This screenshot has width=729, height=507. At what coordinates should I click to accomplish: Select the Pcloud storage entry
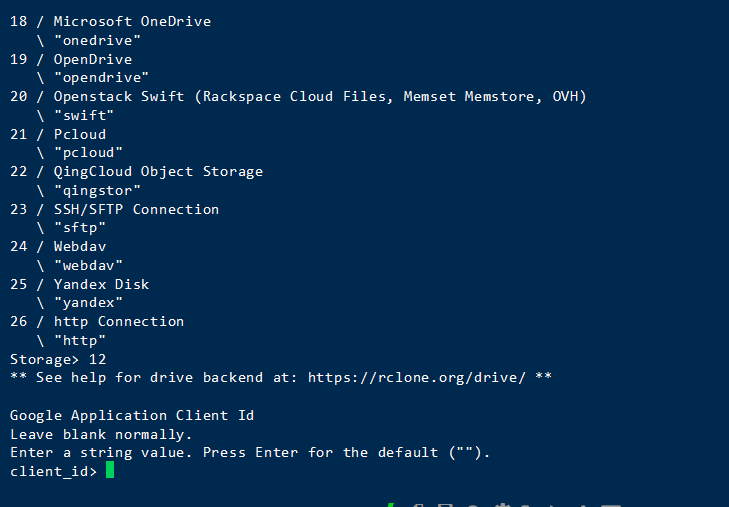(80, 134)
